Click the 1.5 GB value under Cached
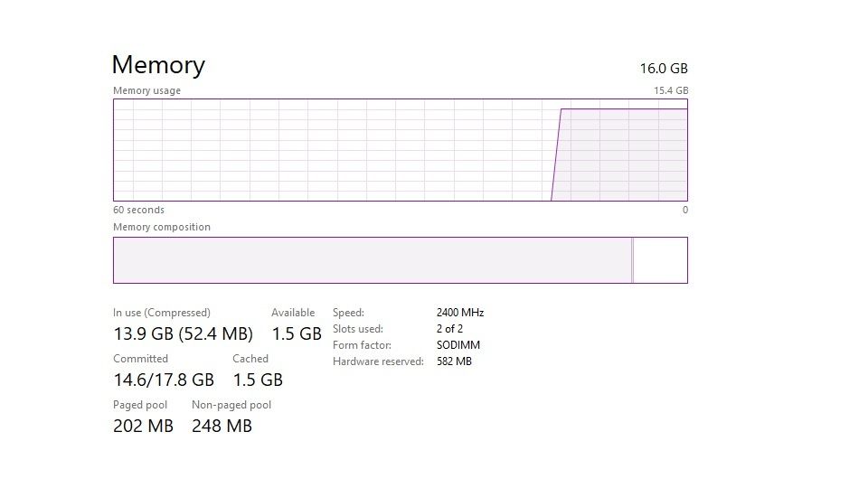868x488 pixels. tap(258, 380)
